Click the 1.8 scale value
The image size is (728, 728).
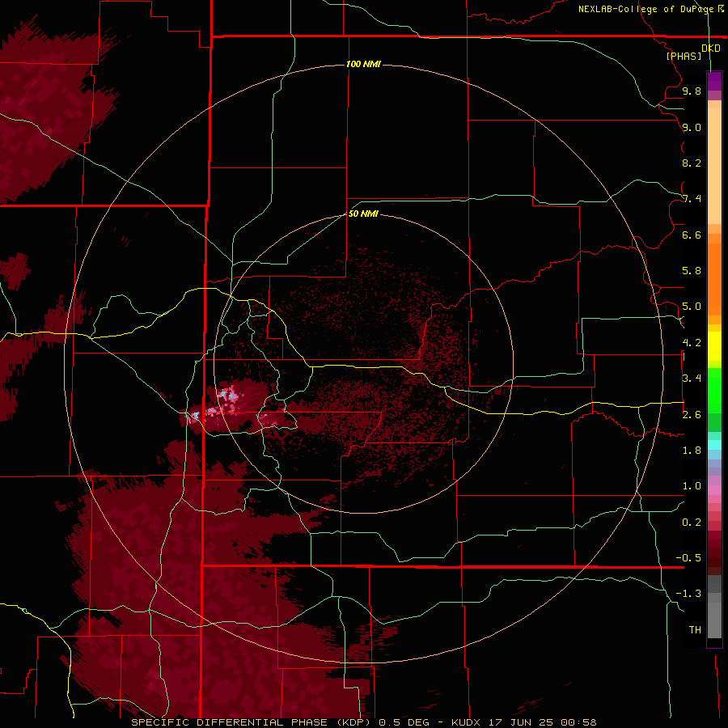[692, 451]
